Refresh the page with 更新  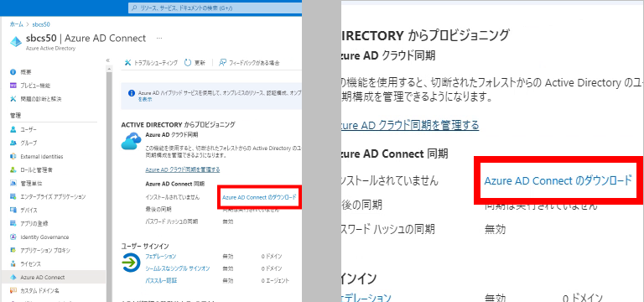pos(195,63)
